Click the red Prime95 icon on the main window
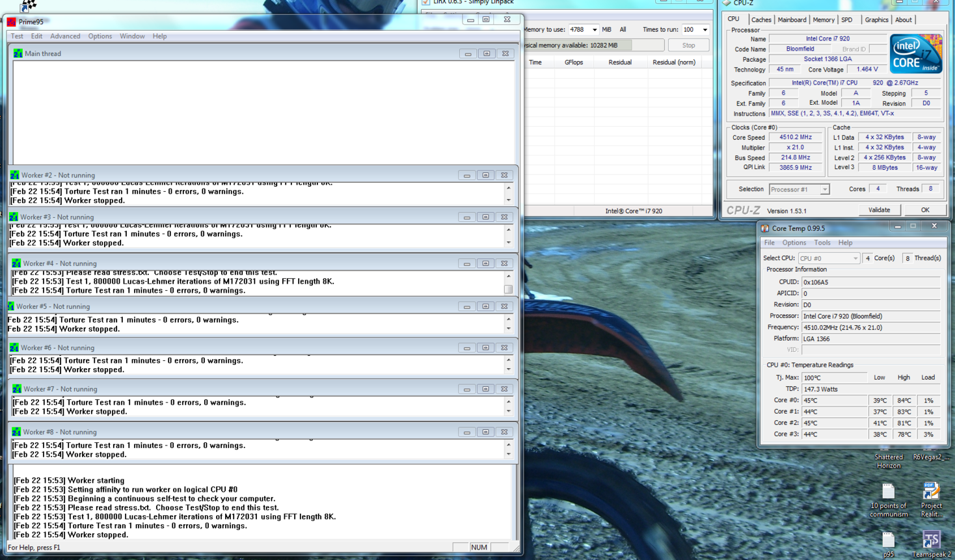The height and width of the screenshot is (560, 955). (10, 21)
